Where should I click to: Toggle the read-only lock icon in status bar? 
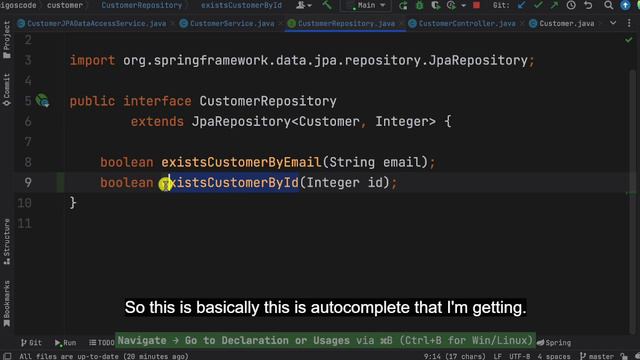[624, 356]
